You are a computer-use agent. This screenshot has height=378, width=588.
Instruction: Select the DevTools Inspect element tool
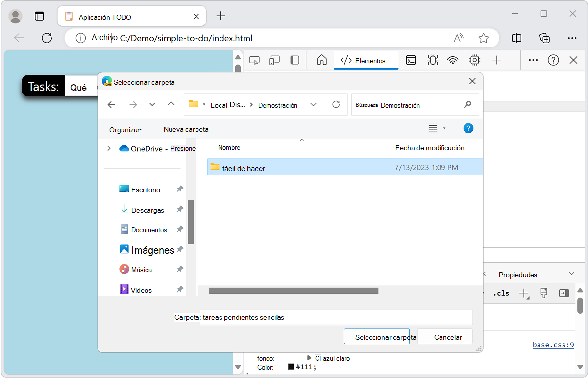tap(254, 60)
